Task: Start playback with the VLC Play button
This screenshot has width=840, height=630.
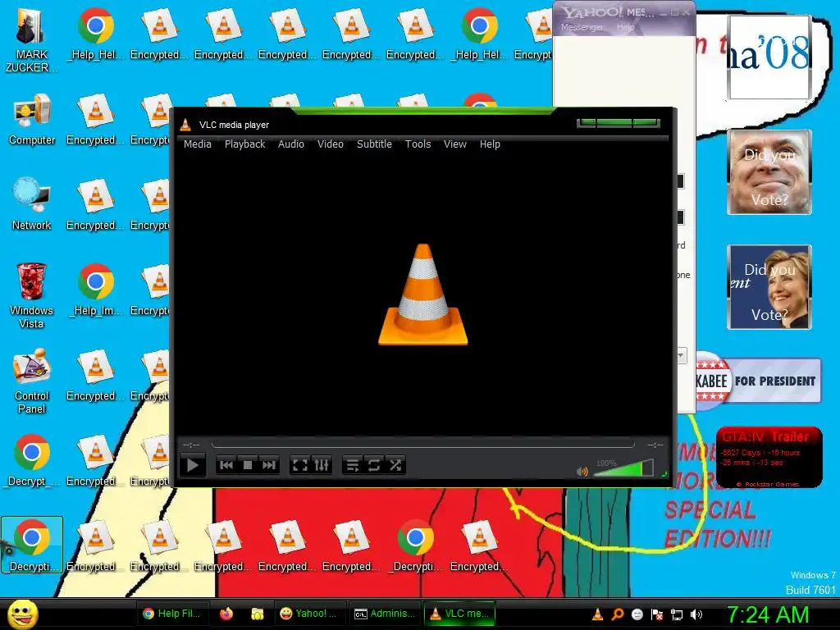Action: [192, 465]
